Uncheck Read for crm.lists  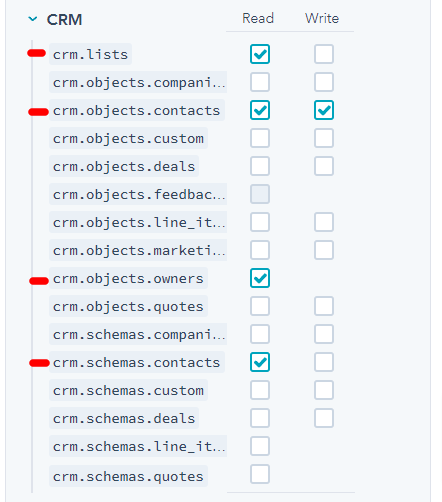coord(260,54)
